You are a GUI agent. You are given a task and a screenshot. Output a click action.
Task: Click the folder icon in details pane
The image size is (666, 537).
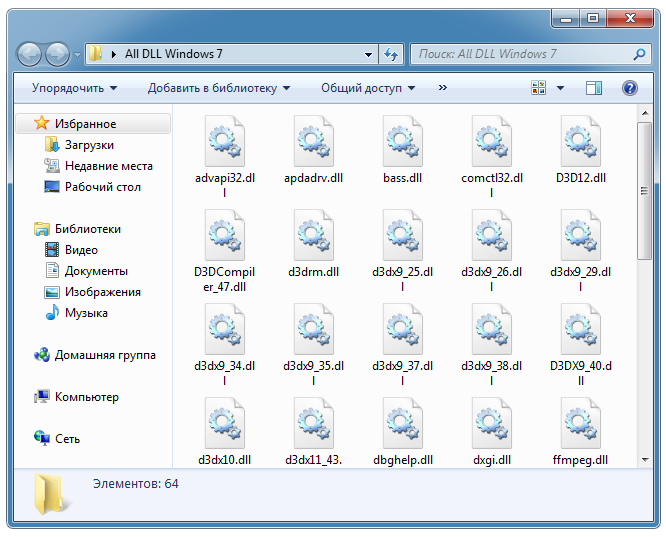tap(52, 495)
